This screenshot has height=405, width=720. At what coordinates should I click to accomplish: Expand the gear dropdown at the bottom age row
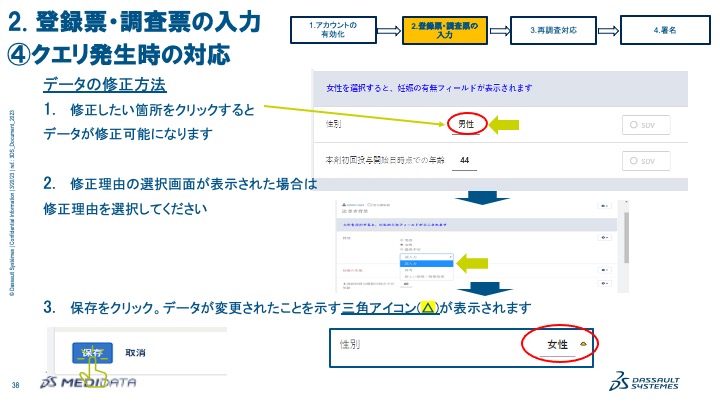[604, 283]
